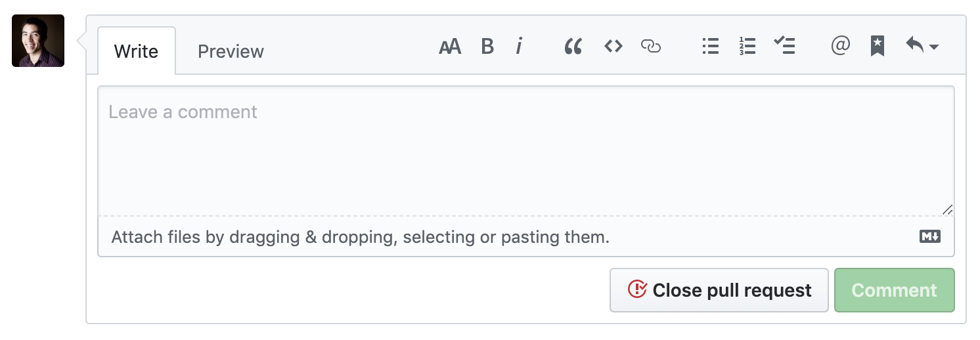
Task: Click the Close pull request button
Action: point(719,290)
